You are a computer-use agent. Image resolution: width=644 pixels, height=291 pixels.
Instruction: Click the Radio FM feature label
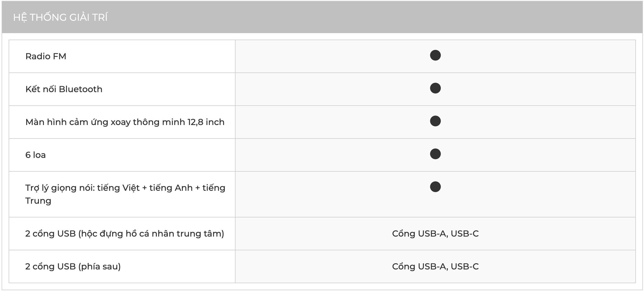point(46,56)
